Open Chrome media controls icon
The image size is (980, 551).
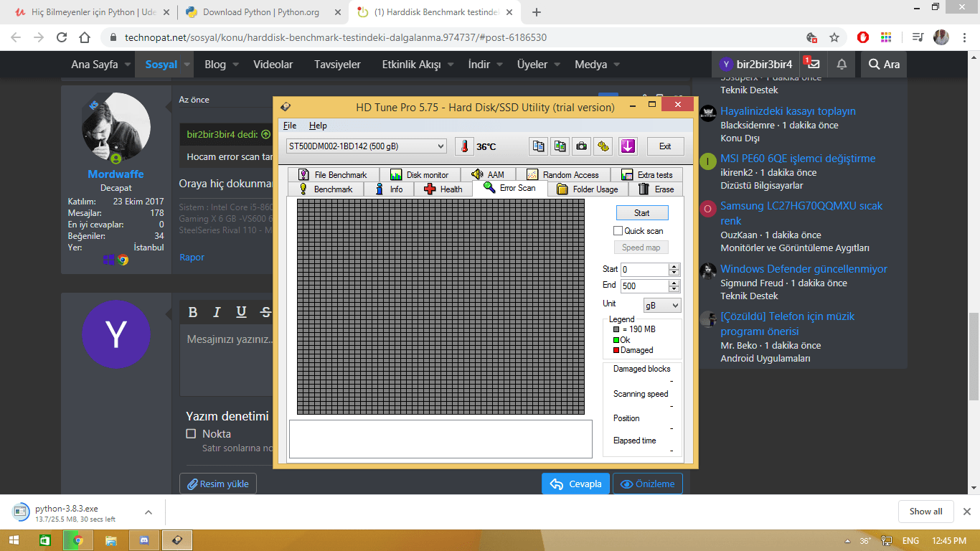pyautogui.click(x=918, y=37)
